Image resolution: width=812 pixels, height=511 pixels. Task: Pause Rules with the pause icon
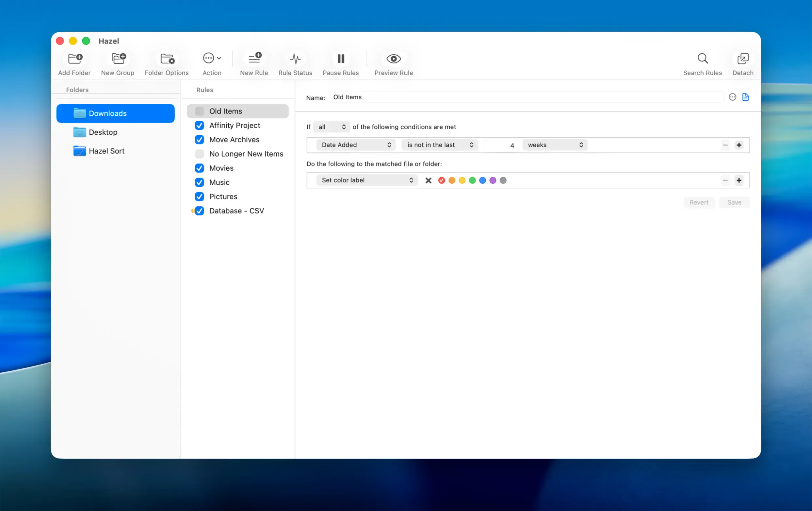341,59
